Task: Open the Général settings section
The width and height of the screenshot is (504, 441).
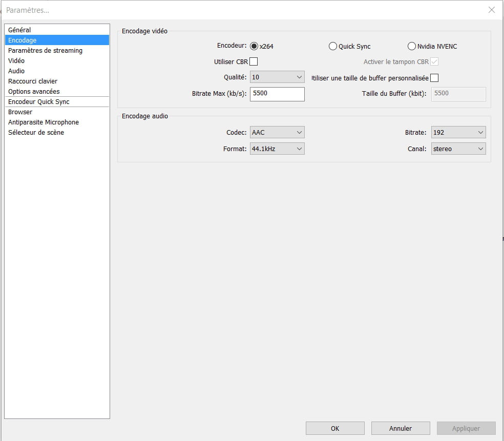Action: (x=57, y=30)
